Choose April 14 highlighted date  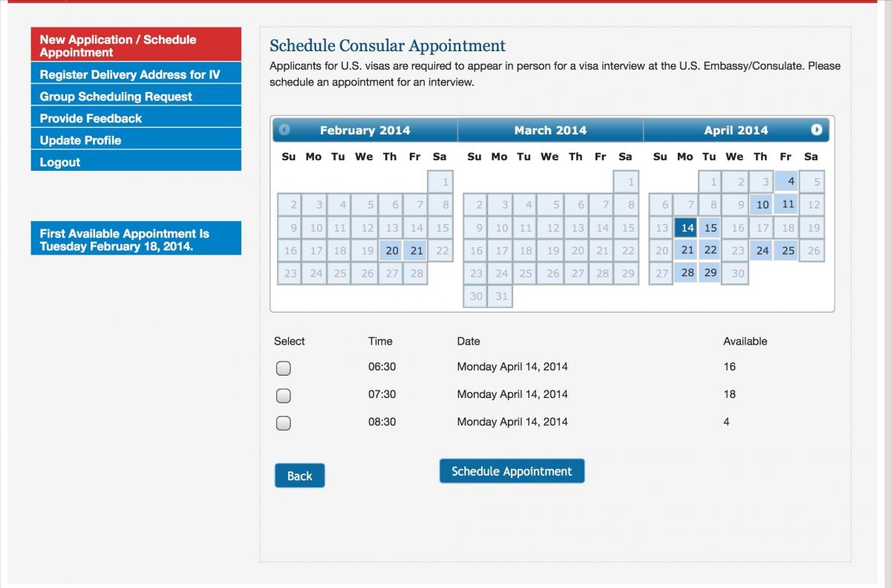[x=688, y=228]
